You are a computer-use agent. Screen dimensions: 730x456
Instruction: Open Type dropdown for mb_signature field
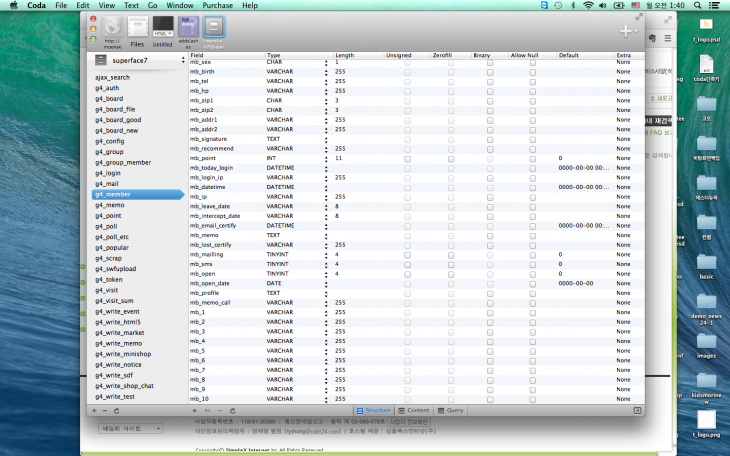(326, 139)
